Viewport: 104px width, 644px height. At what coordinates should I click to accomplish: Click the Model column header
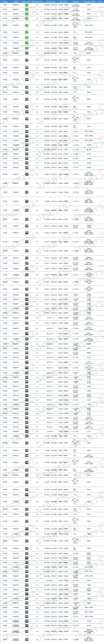(x=16, y=1)
